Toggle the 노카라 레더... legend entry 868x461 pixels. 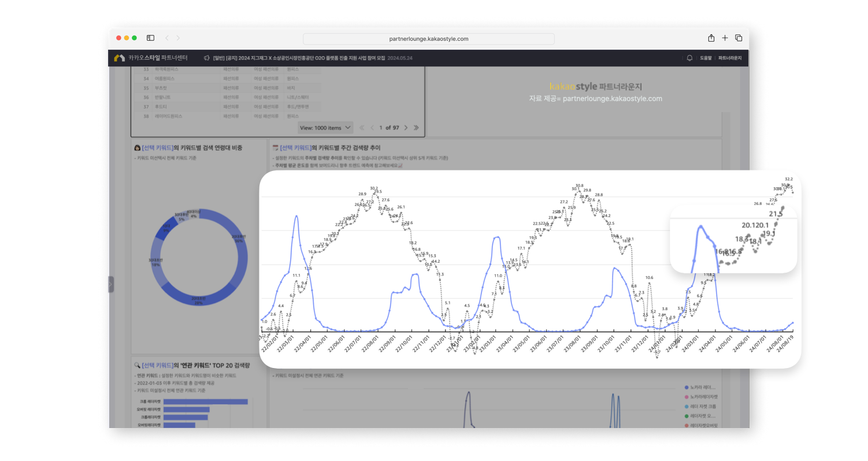tap(700, 387)
